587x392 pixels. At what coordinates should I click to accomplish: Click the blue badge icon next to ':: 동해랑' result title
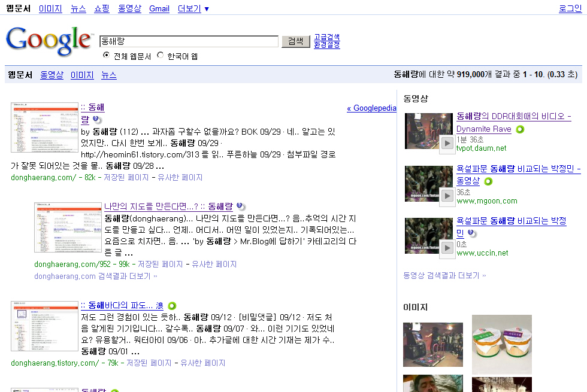click(x=97, y=120)
